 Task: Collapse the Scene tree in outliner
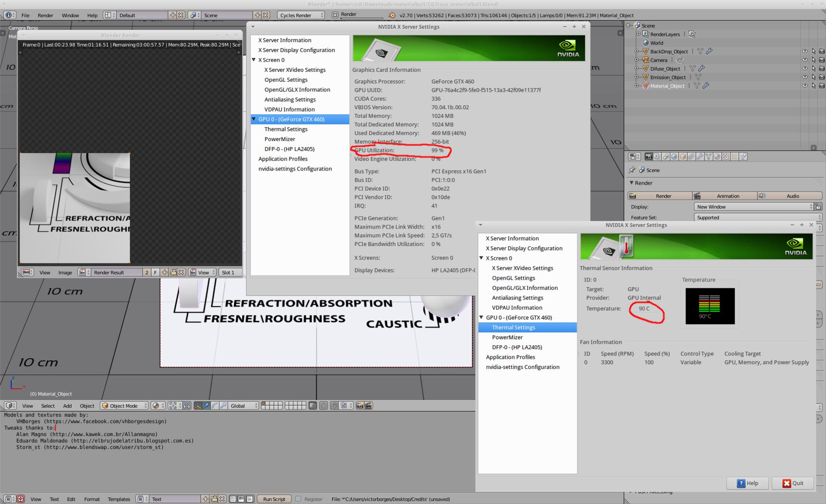click(628, 25)
